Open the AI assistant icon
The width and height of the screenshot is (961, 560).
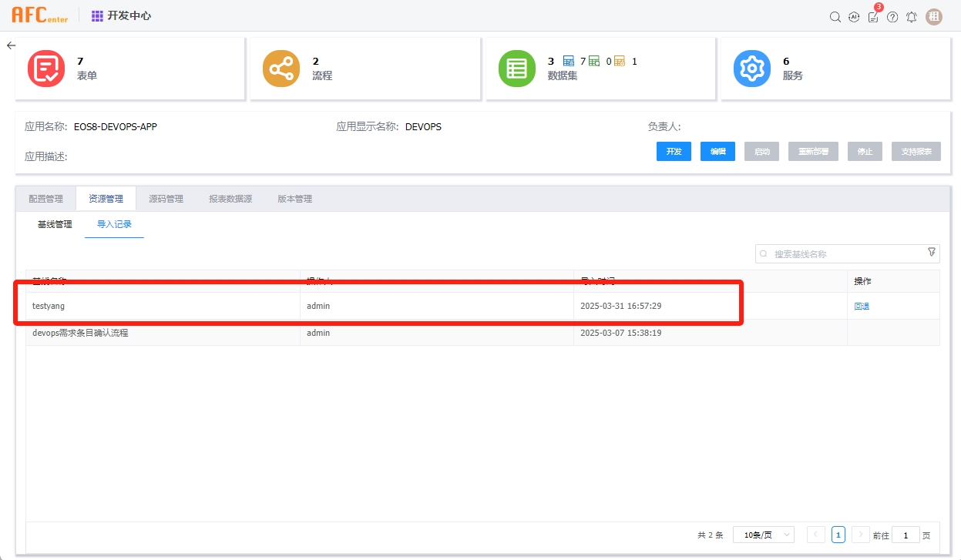coord(854,17)
